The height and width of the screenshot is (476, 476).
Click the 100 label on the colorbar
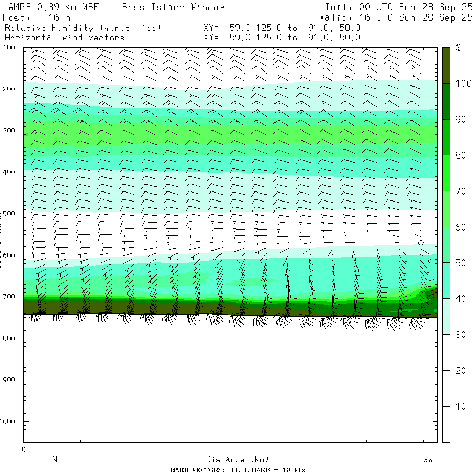point(461,84)
